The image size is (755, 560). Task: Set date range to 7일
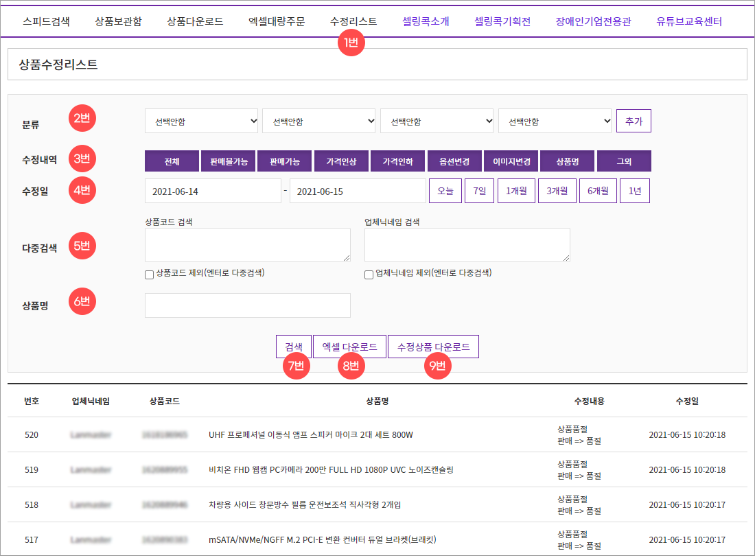[x=479, y=191]
